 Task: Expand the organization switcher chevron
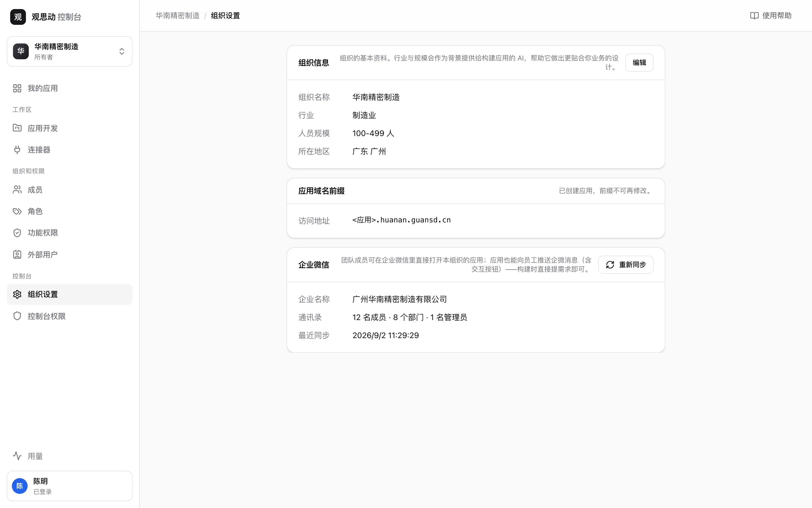[122, 51]
